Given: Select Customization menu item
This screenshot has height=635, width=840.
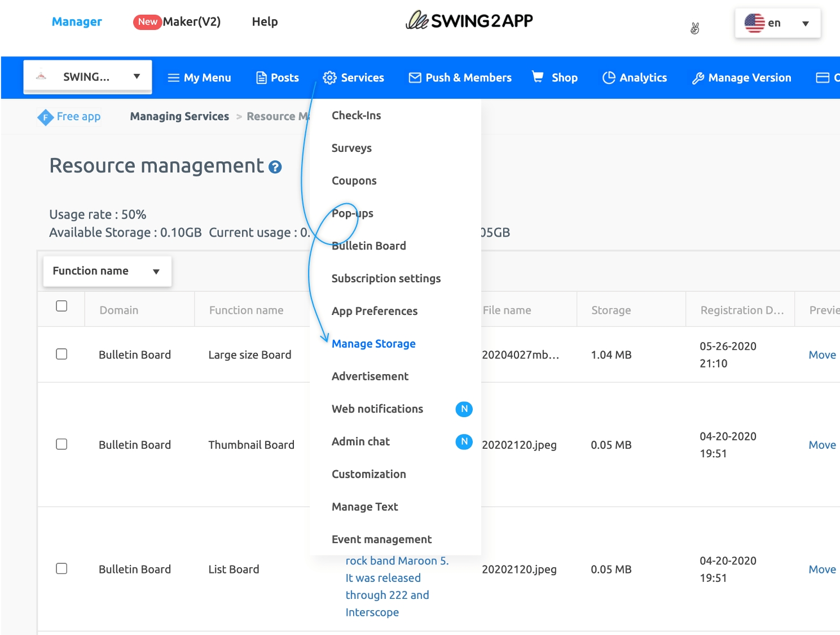Looking at the screenshot, I should click(x=369, y=475).
